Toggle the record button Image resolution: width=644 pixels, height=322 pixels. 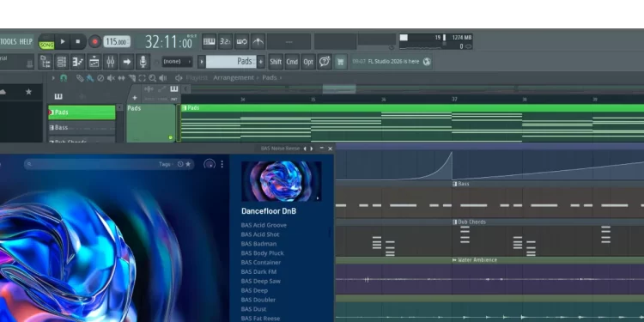coord(94,41)
